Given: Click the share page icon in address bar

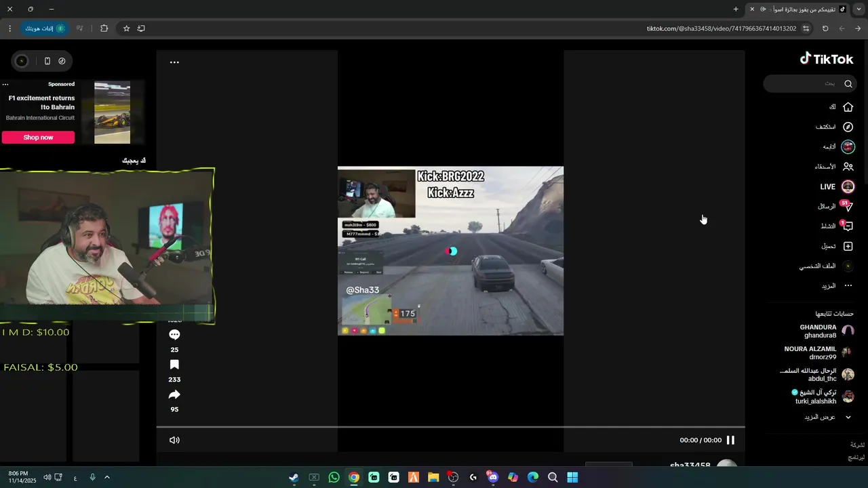Looking at the screenshot, I should pyautogui.click(x=141, y=28).
